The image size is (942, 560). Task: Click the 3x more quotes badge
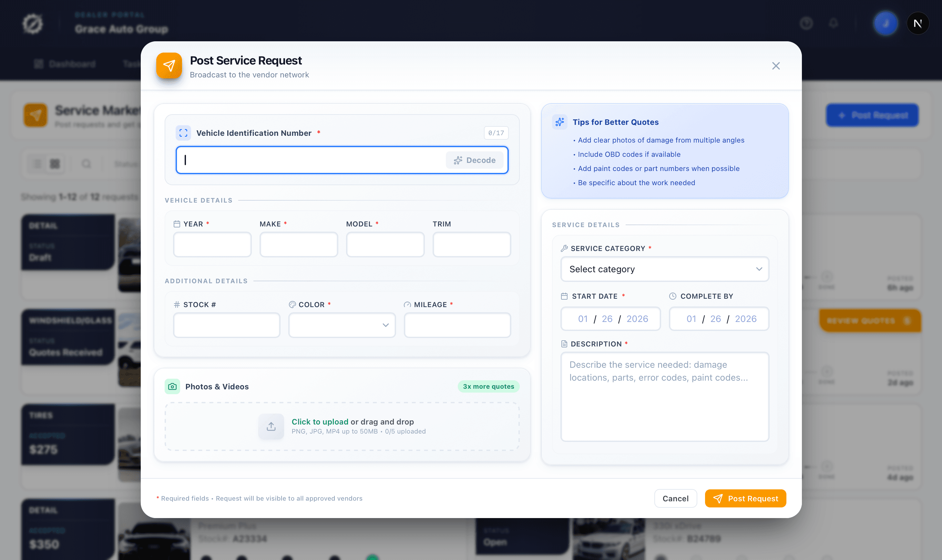tap(488, 386)
